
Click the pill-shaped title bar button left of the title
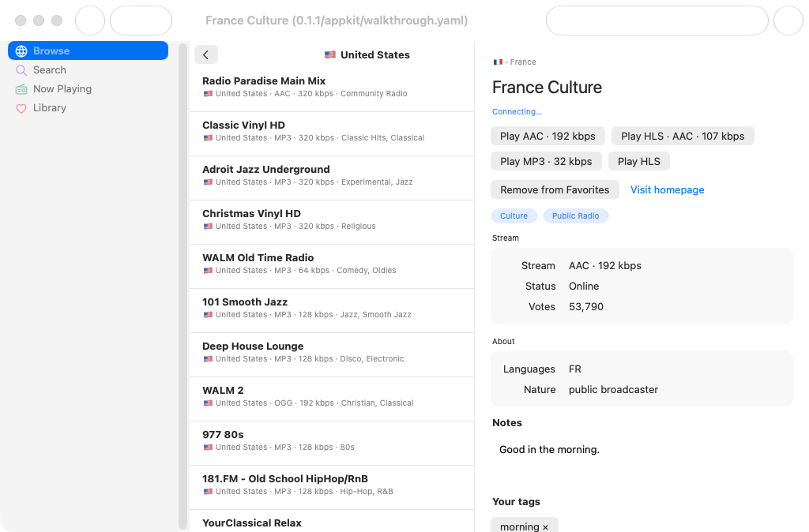(141, 21)
